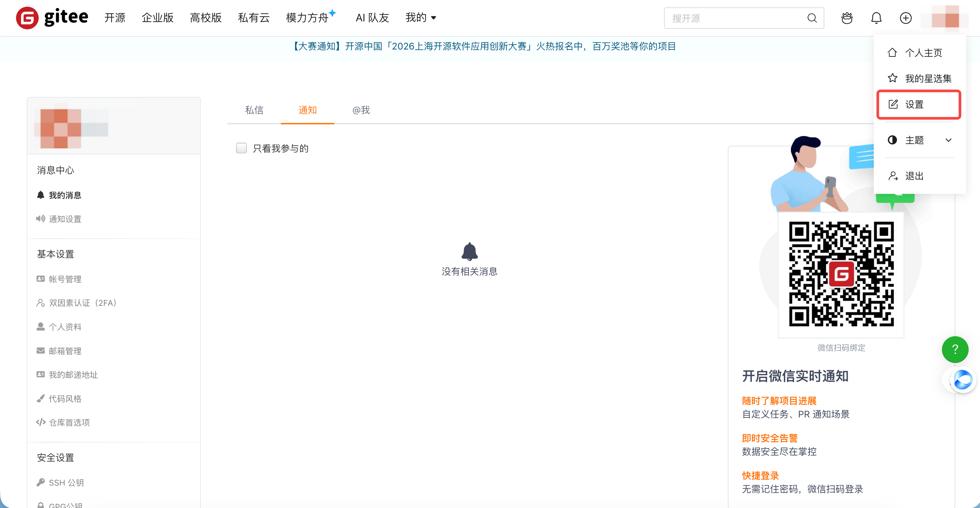The image size is (980, 508).
Task: Open 企业版 in the top navigation
Action: tap(158, 17)
